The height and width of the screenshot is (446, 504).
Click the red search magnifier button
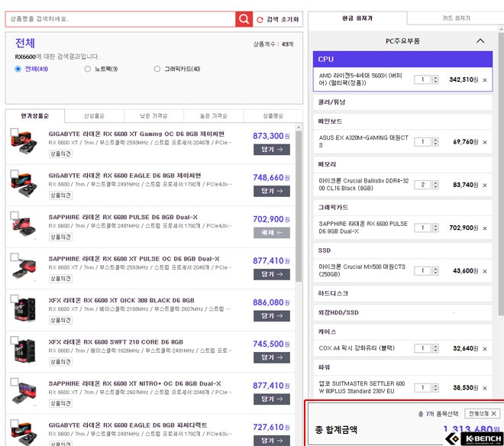tap(244, 19)
